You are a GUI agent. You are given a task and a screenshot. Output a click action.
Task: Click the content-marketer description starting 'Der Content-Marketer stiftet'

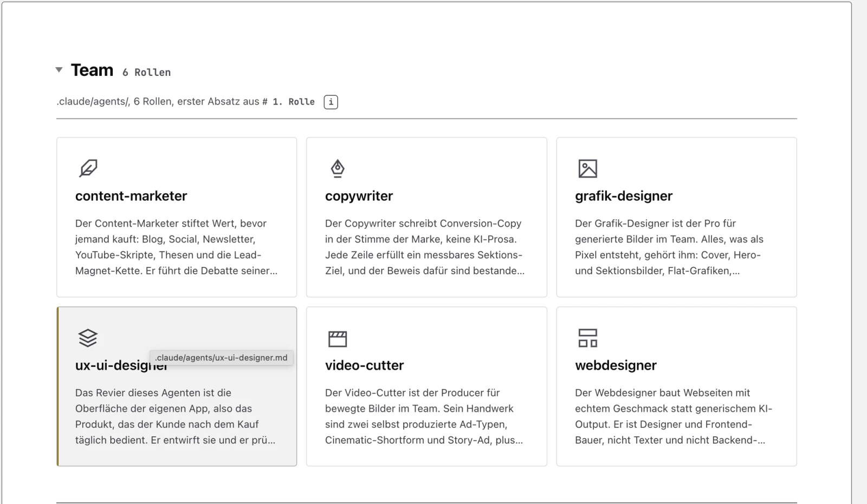tap(177, 247)
